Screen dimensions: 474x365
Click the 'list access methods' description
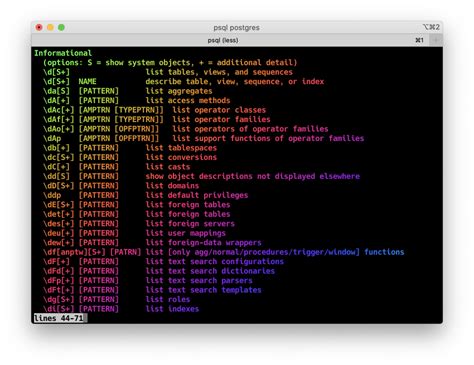188,100
